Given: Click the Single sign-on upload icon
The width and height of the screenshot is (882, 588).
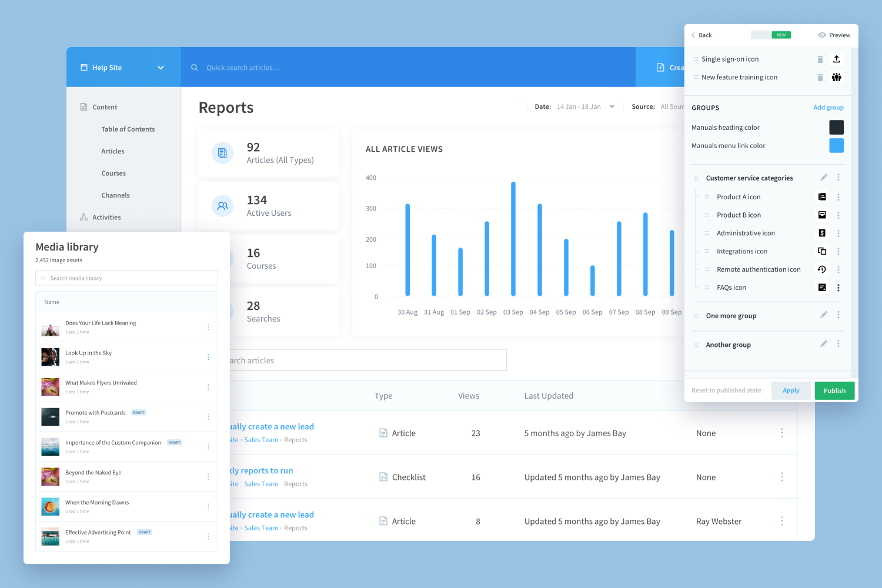Looking at the screenshot, I should click(836, 59).
